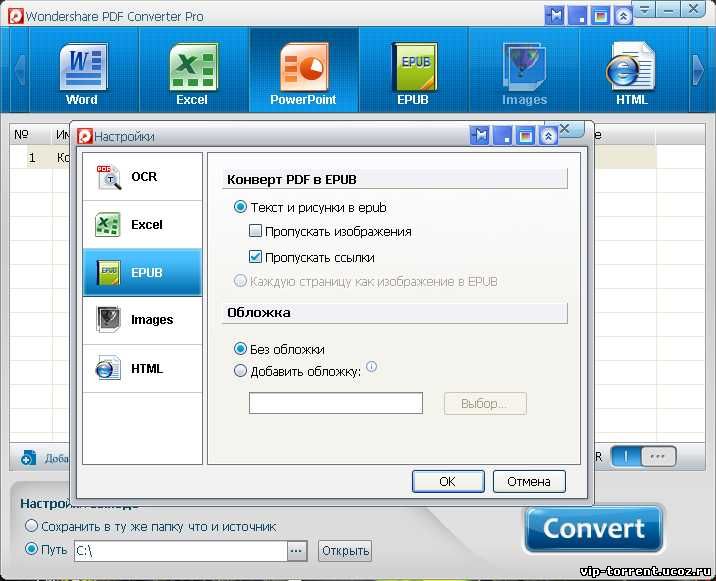Image resolution: width=716 pixels, height=581 pixels.
Task: Click the cover image path field
Action: click(336, 403)
